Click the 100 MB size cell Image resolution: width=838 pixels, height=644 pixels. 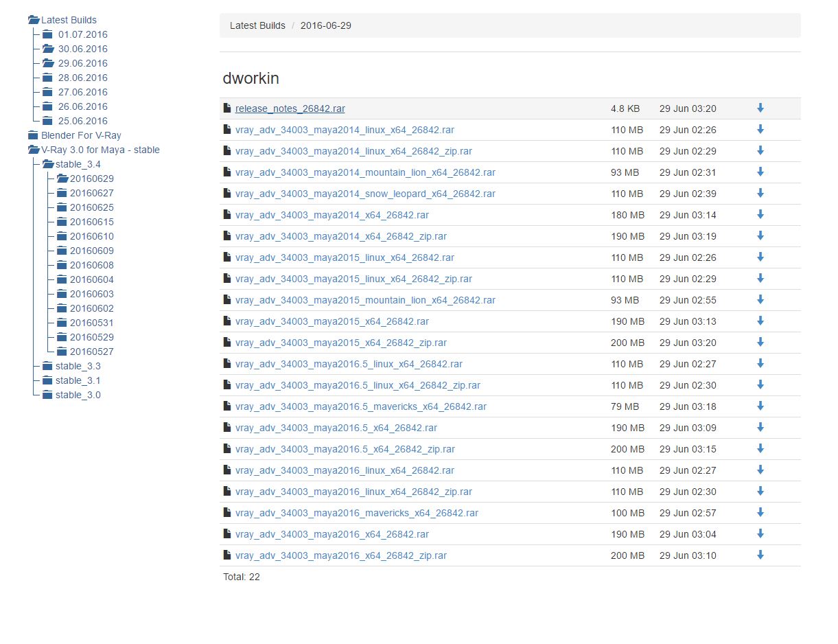tap(627, 513)
